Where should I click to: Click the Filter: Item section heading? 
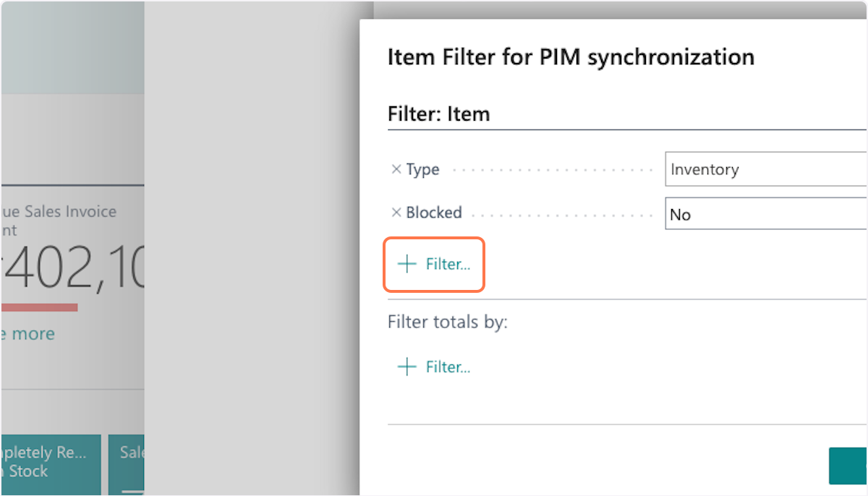coord(438,114)
